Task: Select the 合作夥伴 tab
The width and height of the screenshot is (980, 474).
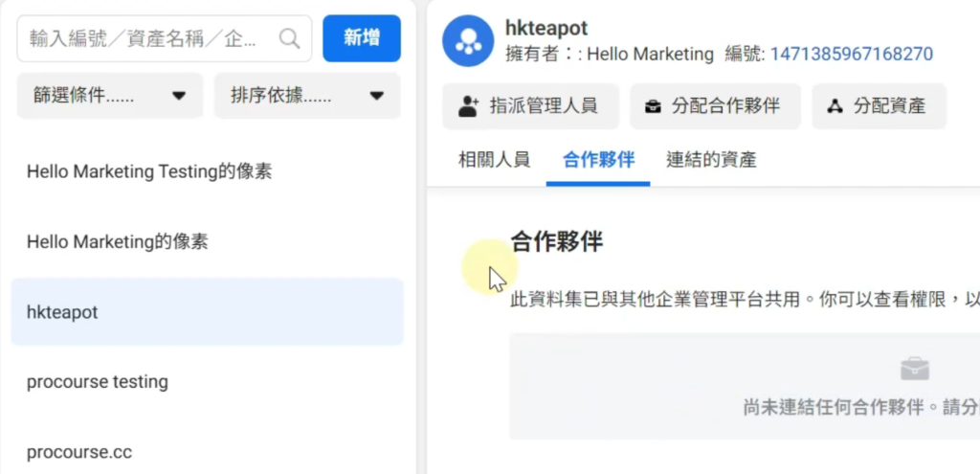Action: pos(599,160)
